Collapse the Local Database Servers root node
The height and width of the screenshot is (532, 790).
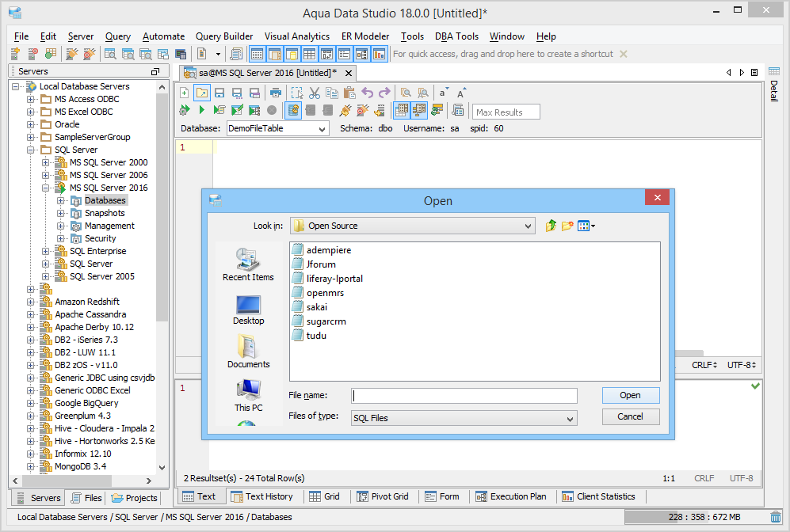[x=16, y=86]
